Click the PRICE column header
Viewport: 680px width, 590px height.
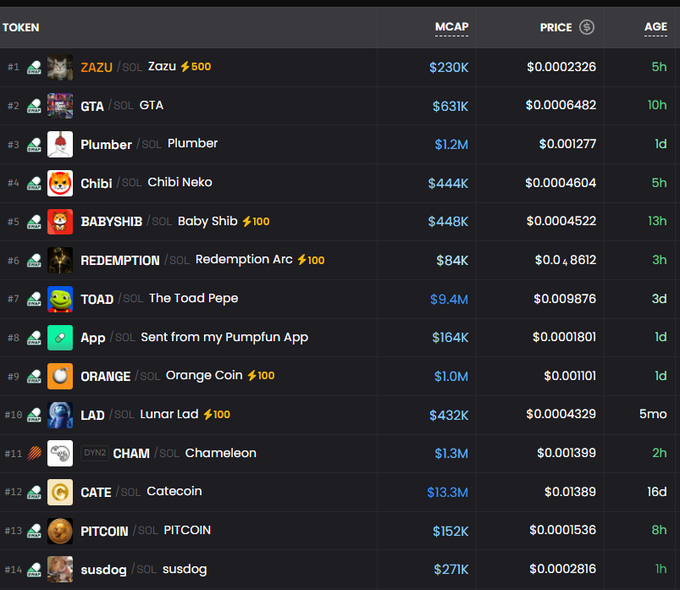[x=556, y=28]
